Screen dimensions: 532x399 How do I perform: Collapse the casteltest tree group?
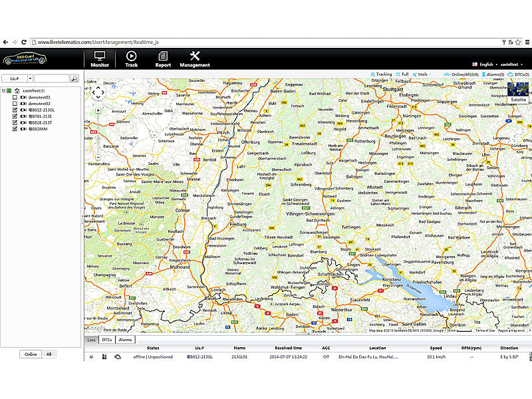click(x=4, y=90)
